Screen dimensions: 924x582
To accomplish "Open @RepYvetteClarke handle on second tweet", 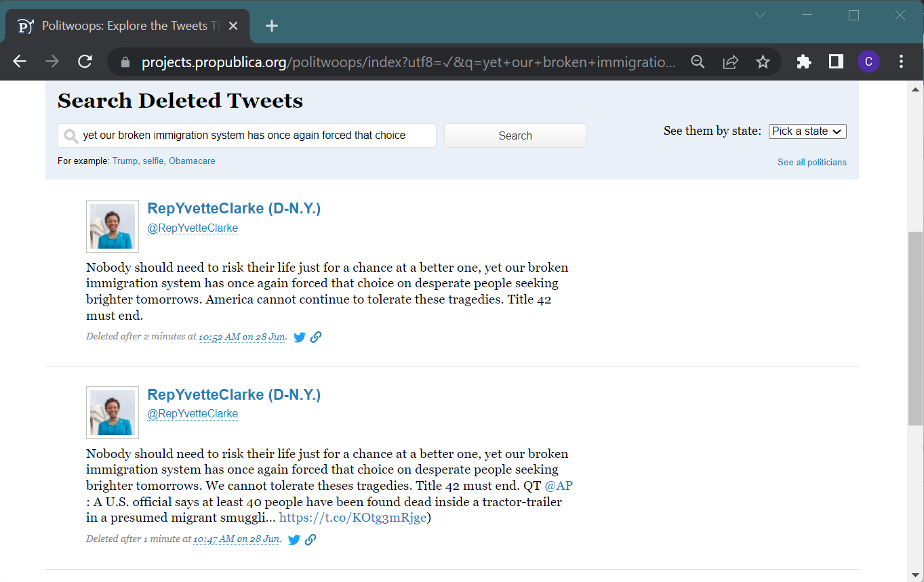I will click(x=193, y=414).
